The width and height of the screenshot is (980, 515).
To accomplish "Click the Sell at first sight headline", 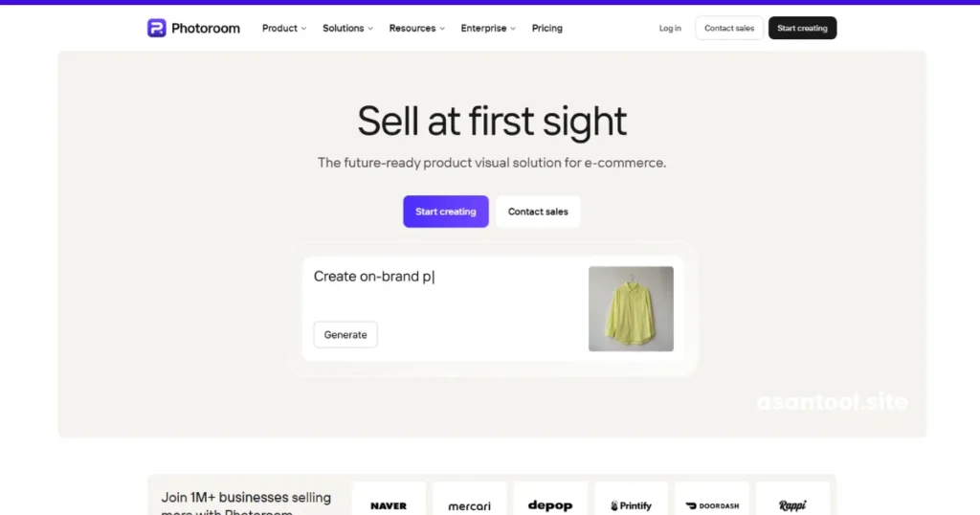I will coord(492,122).
